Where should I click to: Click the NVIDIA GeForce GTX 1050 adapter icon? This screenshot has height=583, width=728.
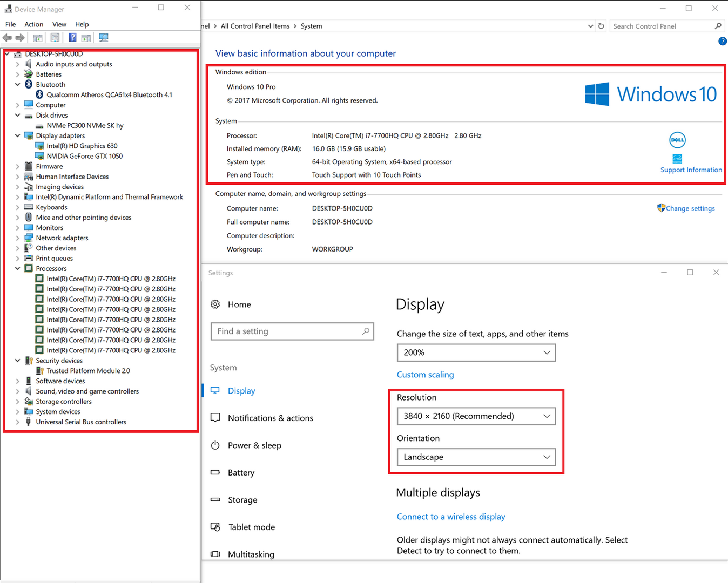pos(39,156)
